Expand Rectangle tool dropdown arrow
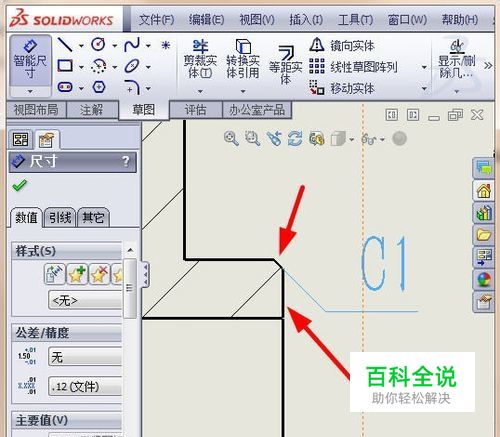The image size is (500, 437). click(81, 67)
